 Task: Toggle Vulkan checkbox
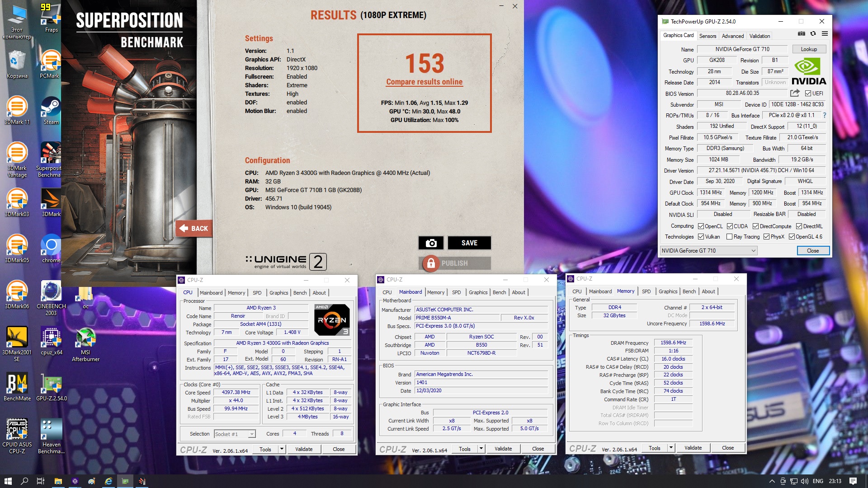click(x=701, y=237)
